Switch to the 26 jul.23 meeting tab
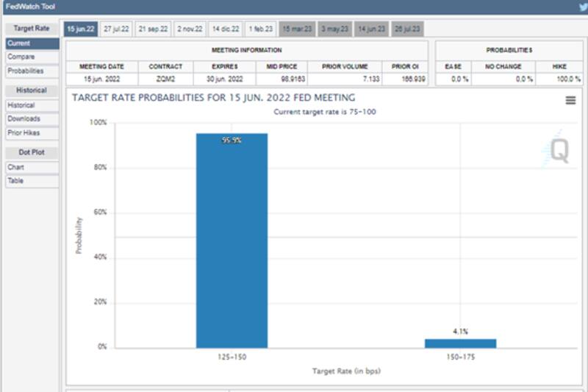Image resolution: width=588 pixels, height=392 pixels. tap(407, 29)
